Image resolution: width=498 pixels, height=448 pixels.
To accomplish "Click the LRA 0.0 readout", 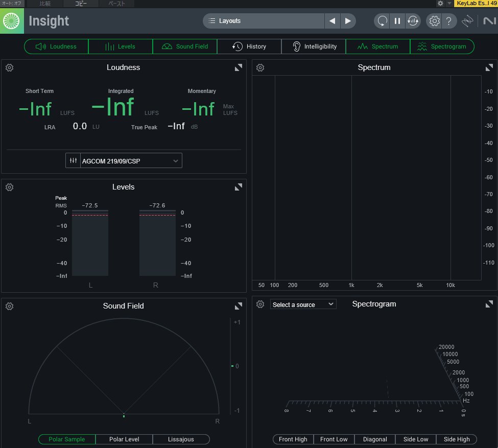I will point(80,126).
